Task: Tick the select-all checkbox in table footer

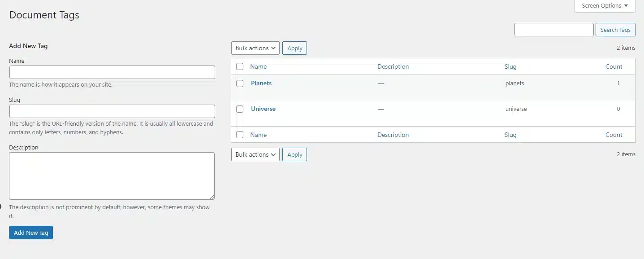Action: [x=240, y=135]
